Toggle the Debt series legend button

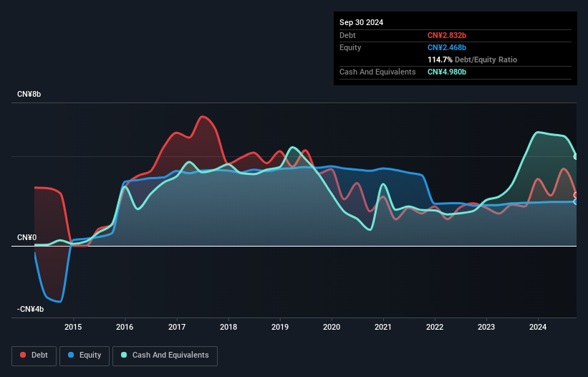[x=34, y=355]
